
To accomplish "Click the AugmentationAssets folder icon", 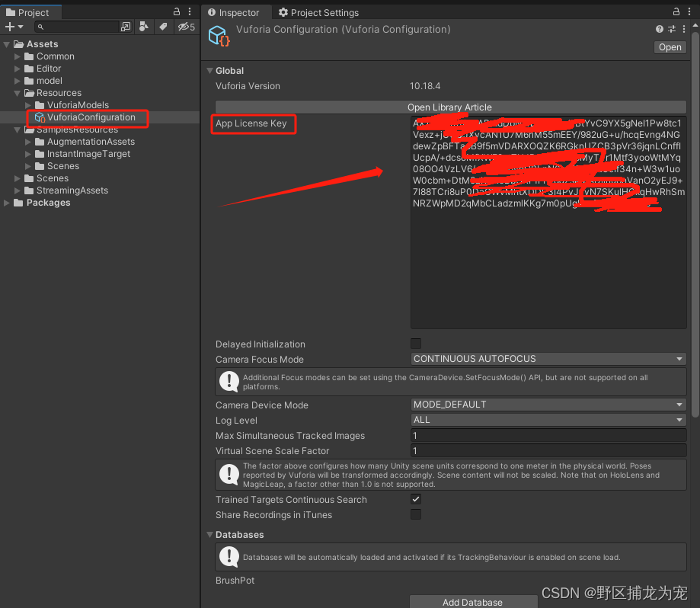I will (x=40, y=142).
